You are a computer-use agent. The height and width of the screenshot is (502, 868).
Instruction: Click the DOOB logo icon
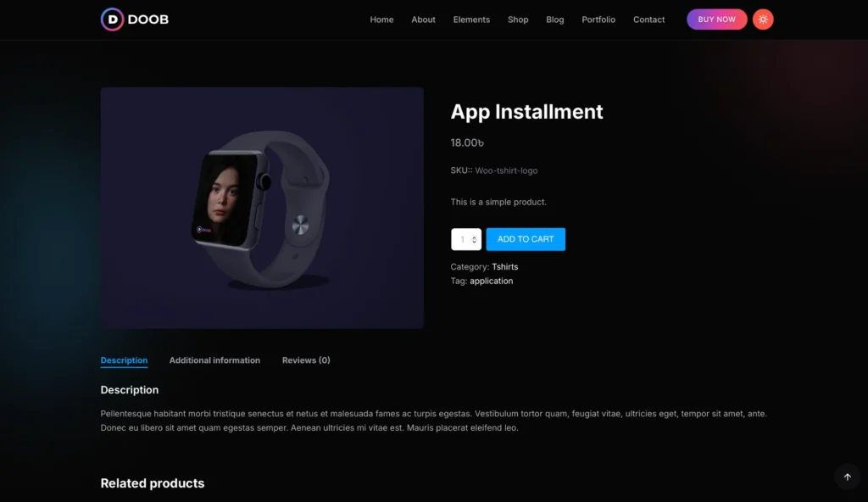pyautogui.click(x=112, y=20)
